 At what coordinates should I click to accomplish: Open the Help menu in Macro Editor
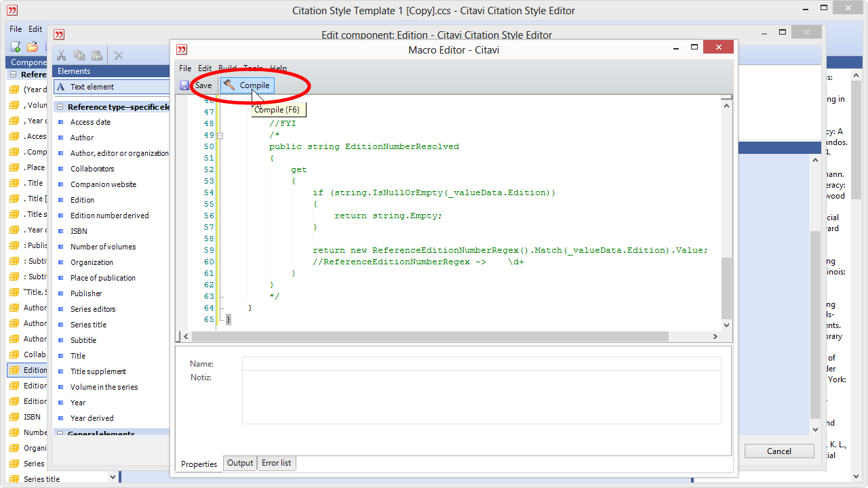point(278,68)
